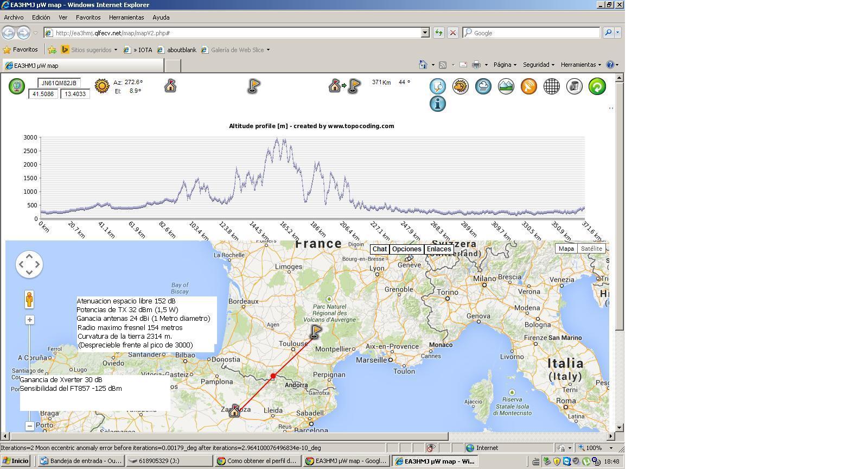Click the Opciones button on map
This screenshot has height=469, width=868.
[x=406, y=249]
